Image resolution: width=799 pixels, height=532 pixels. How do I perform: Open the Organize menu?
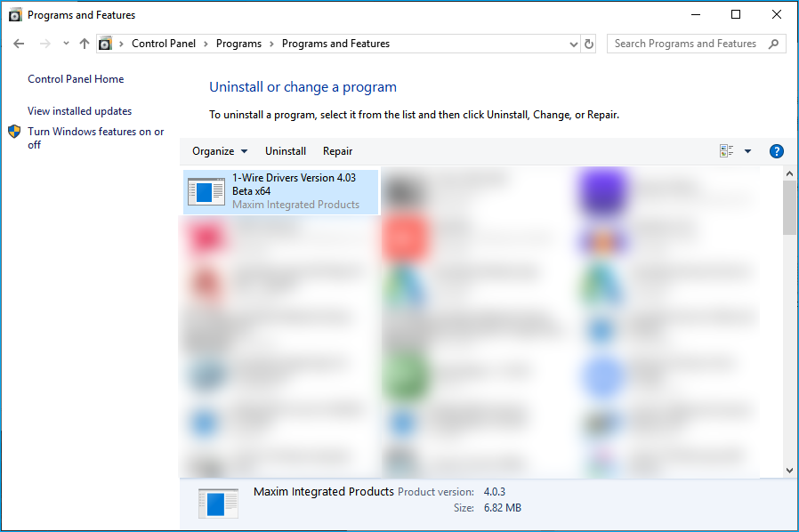[220, 151]
